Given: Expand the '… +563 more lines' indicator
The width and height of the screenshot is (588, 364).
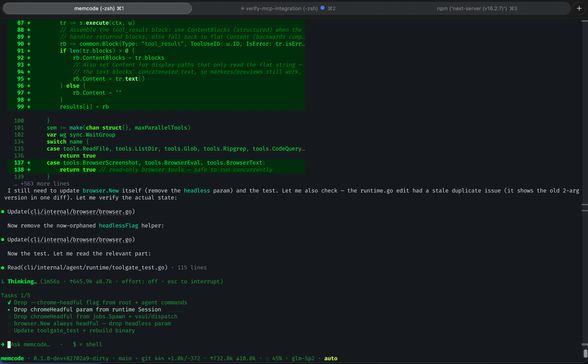Looking at the screenshot, I should coord(42,183).
